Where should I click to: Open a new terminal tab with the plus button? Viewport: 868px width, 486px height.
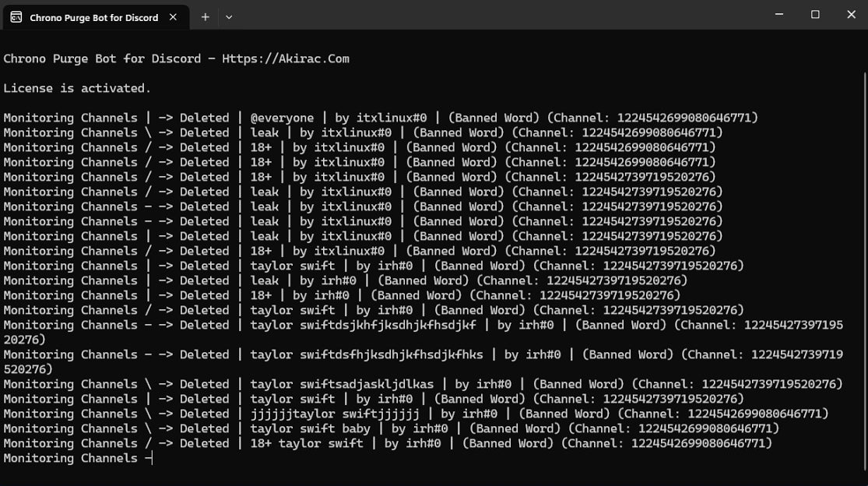pos(205,16)
